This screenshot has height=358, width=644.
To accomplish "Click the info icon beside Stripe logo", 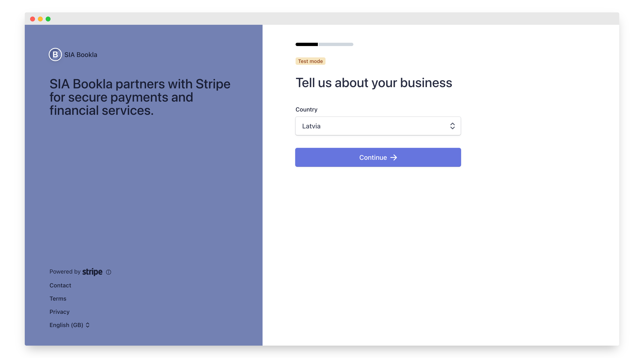I will (109, 272).
